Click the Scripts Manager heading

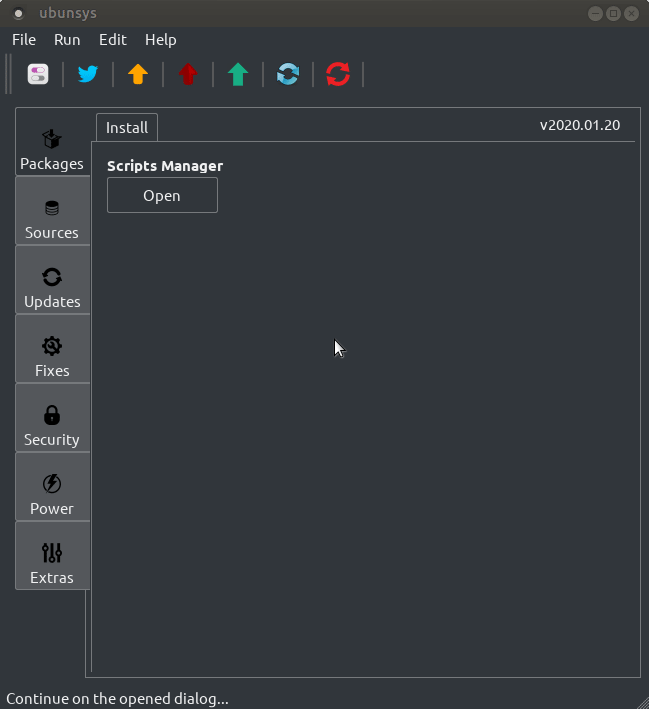click(x=165, y=166)
